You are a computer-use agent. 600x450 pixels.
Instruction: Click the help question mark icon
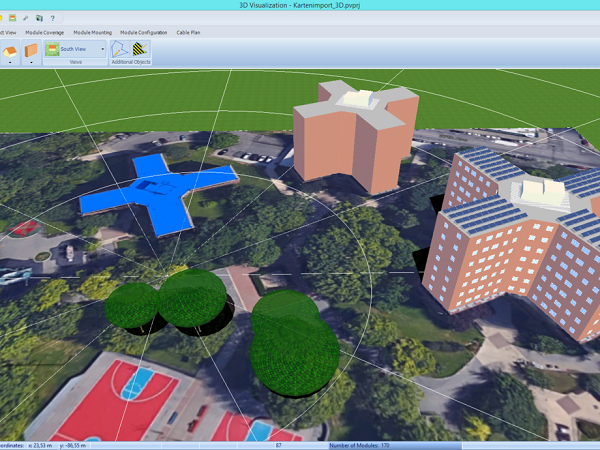pyautogui.click(x=52, y=18)
